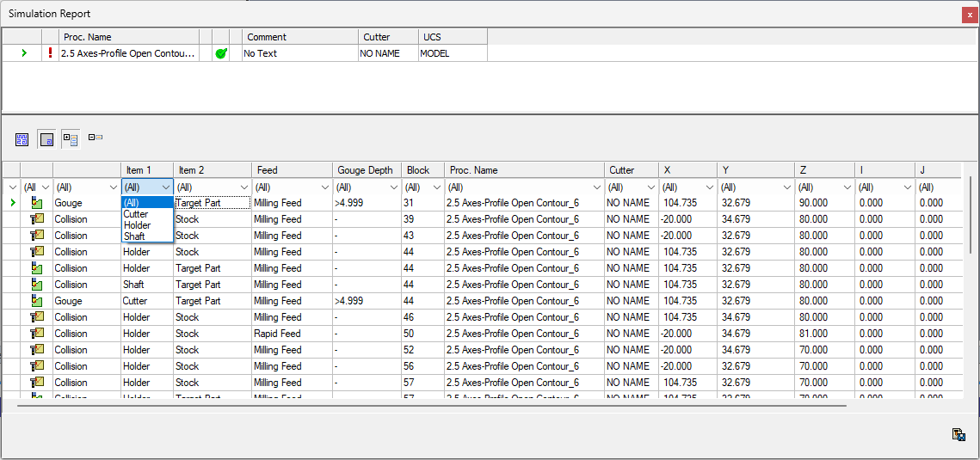The height and width of the screenshot is (460, 980).
Task: Select Cutter from the Item 1 dropdown list
Action: coord(136,214)
